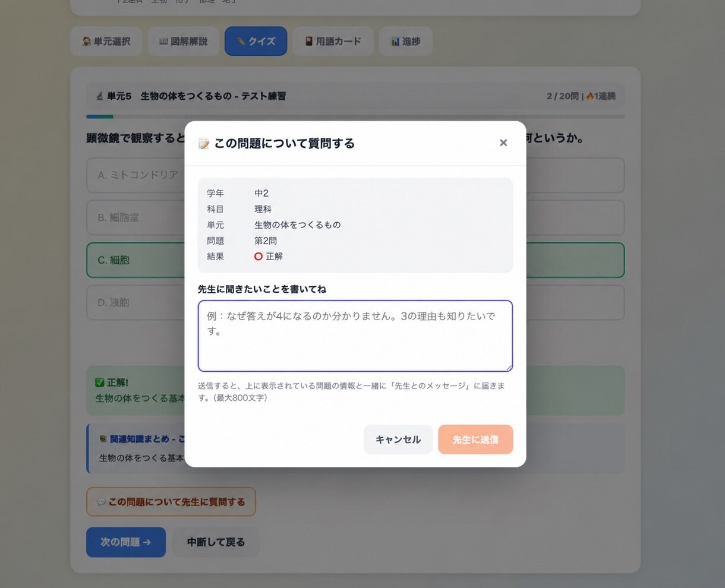
Task: Select answer A. ミトコンドリア
Action: [x=355, y=175]
